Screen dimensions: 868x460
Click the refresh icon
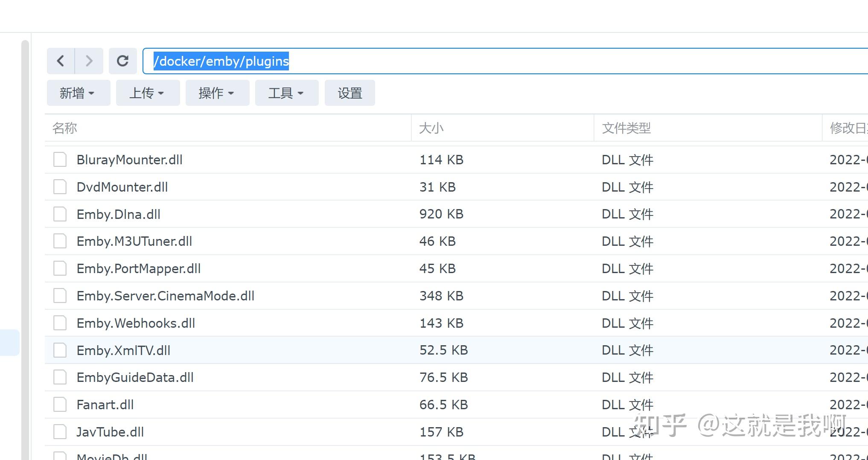pos(123,61)
